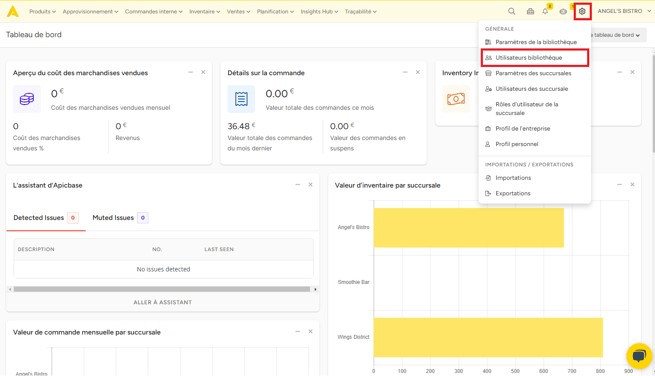Screen dimensions: 655x376
Task: Expand the Insights Hub menu
Action: click(x=319, y=12)
